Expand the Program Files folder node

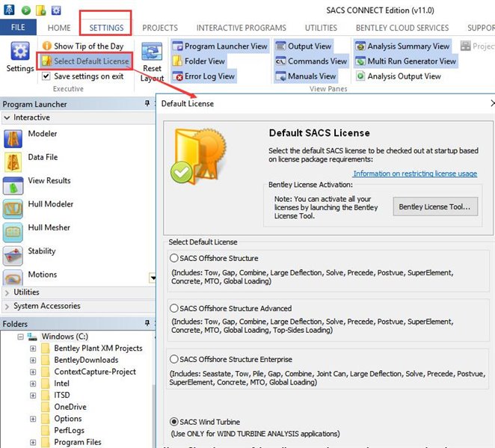(33, 442)
